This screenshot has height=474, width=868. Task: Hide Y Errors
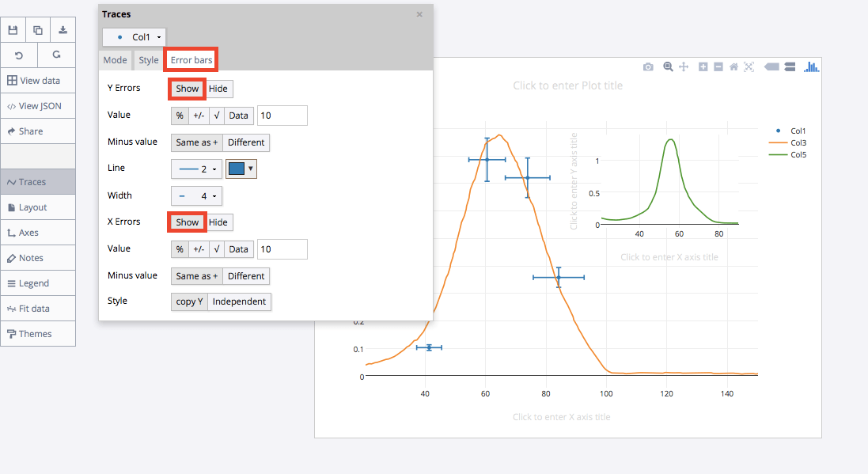[218, 89]
